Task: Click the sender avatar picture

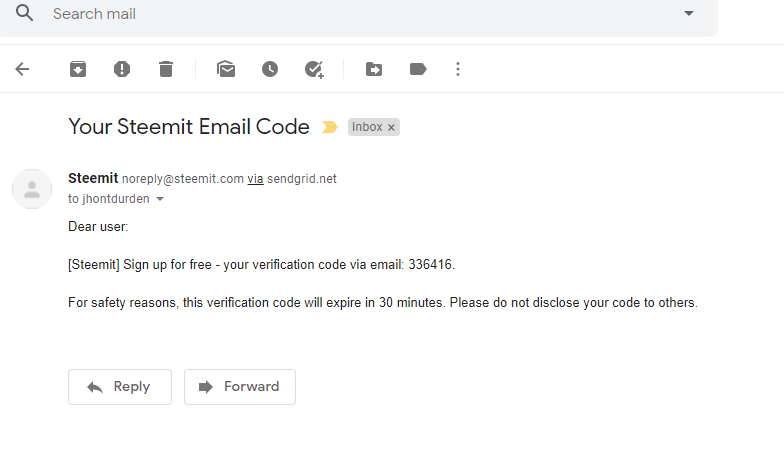Action: point(32,189)
